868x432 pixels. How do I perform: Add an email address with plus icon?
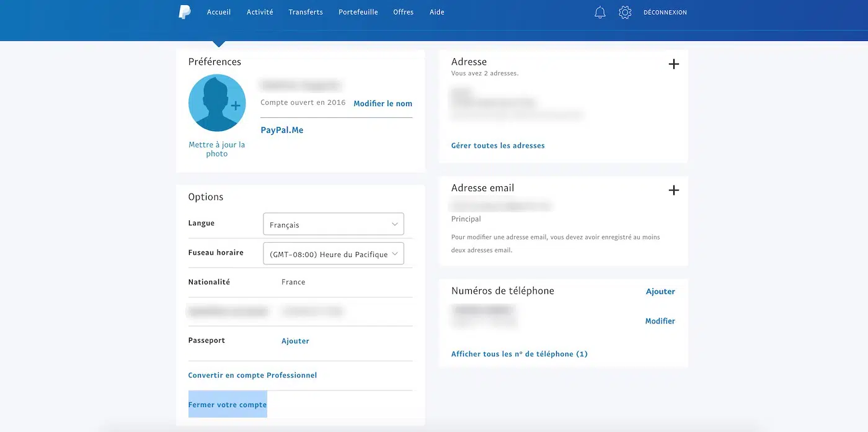[x=674, y=190]
